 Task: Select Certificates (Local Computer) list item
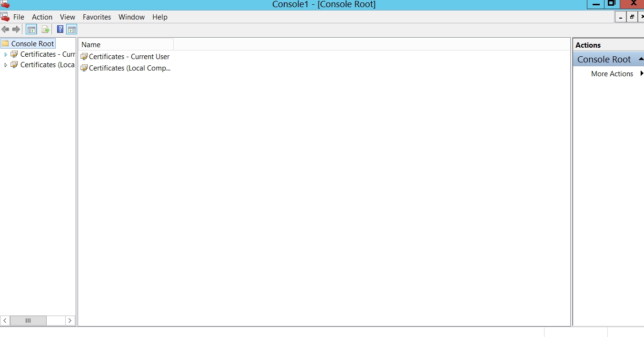129,68
